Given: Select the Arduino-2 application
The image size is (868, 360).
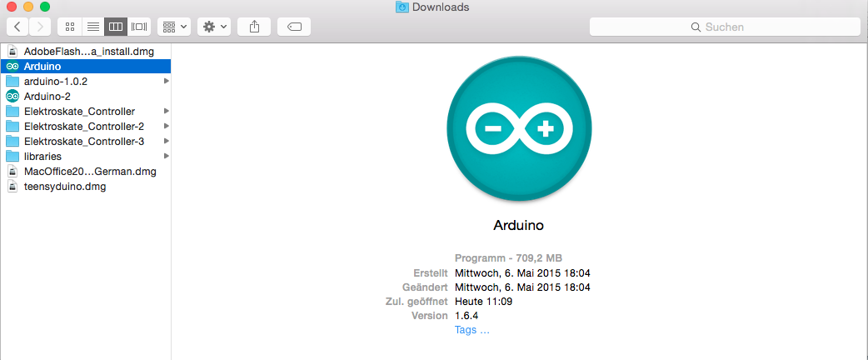Looking at the screenshot, I should click(x=86, y=96).
